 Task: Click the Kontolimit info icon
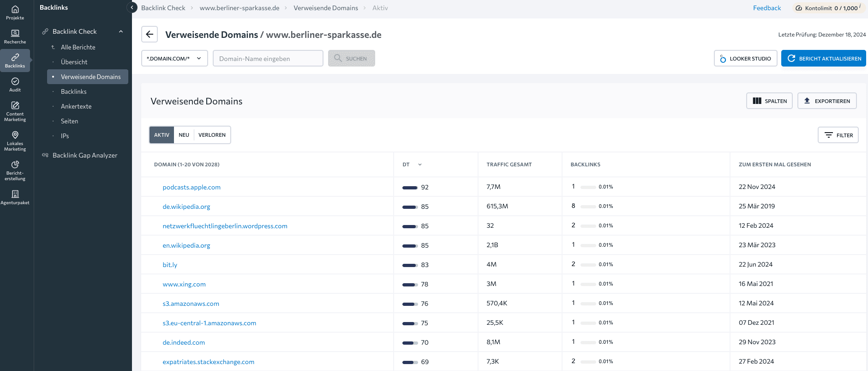click(x=860, y=6)
